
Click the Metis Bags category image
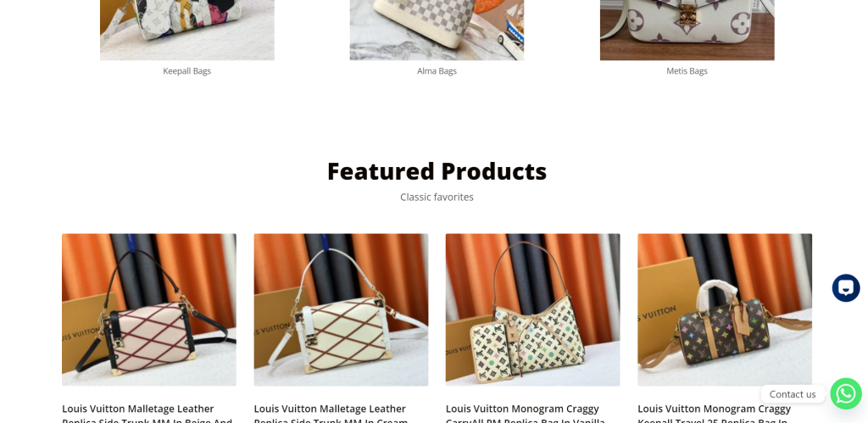click(x=687, y=30)
